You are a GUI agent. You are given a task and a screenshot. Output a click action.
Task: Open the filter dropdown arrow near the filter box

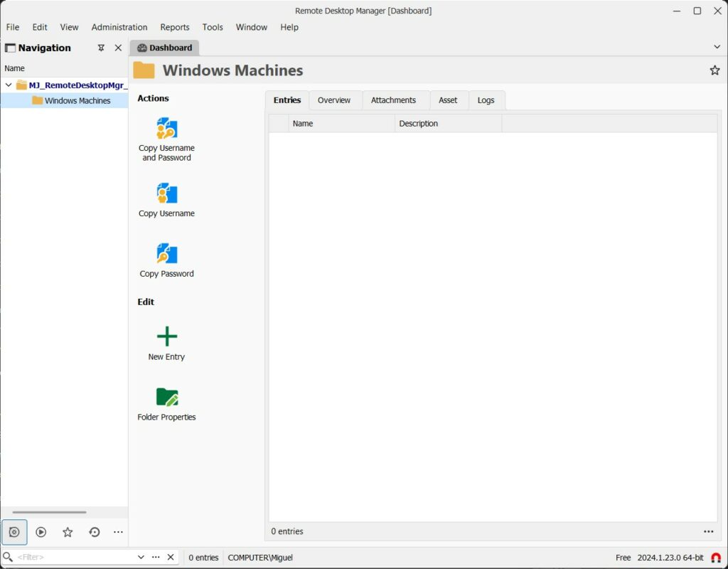tap(140, 557)
